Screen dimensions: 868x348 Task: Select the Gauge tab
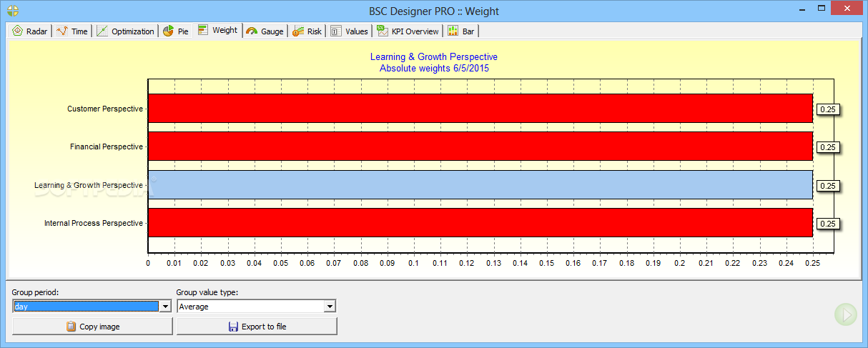click(x=265, y=31)
